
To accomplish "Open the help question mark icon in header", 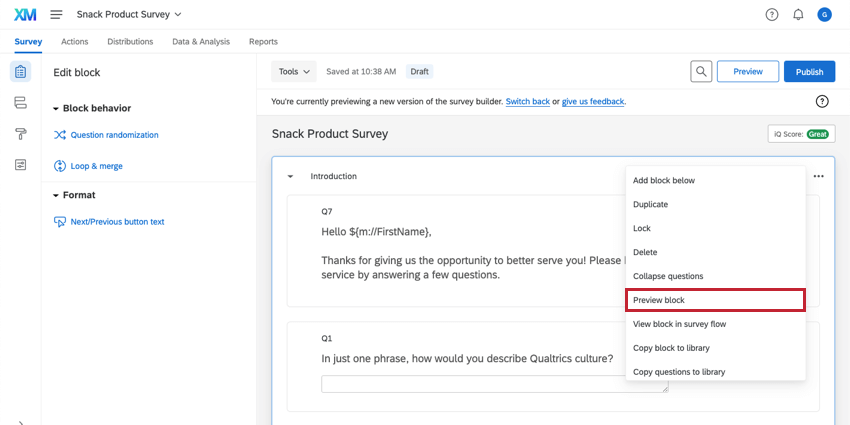I will click(x=772, y=14).
